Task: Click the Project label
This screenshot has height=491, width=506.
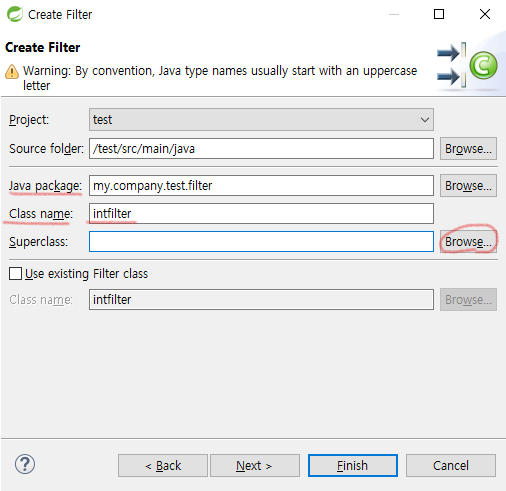Action: (29, 120)
